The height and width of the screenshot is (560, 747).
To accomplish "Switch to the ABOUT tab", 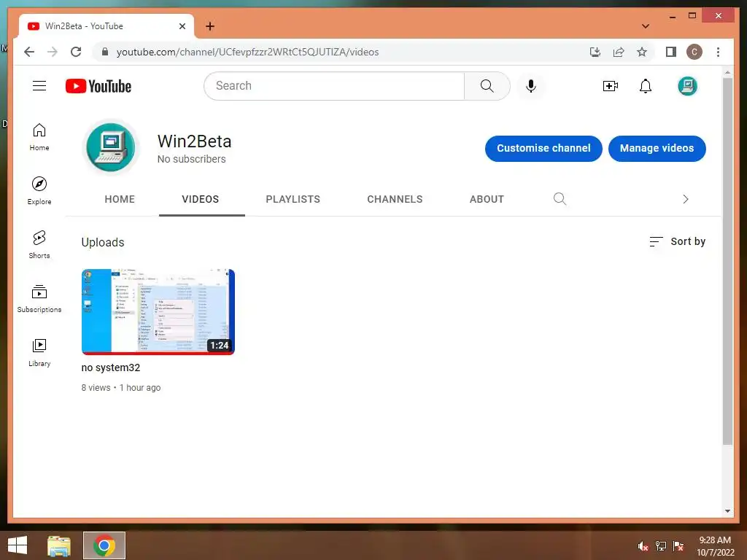I will 487,199.
